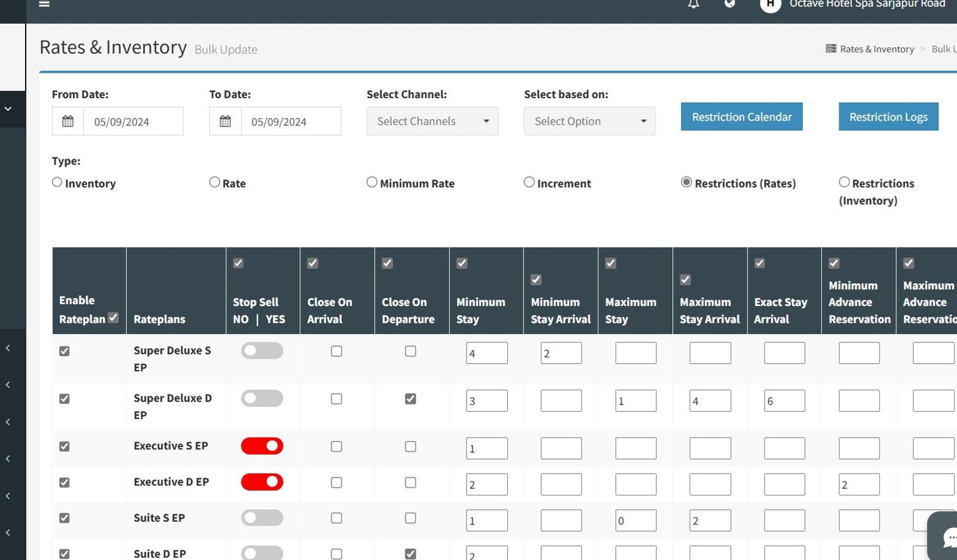Open the Restriction Logs

pos(888,117)
